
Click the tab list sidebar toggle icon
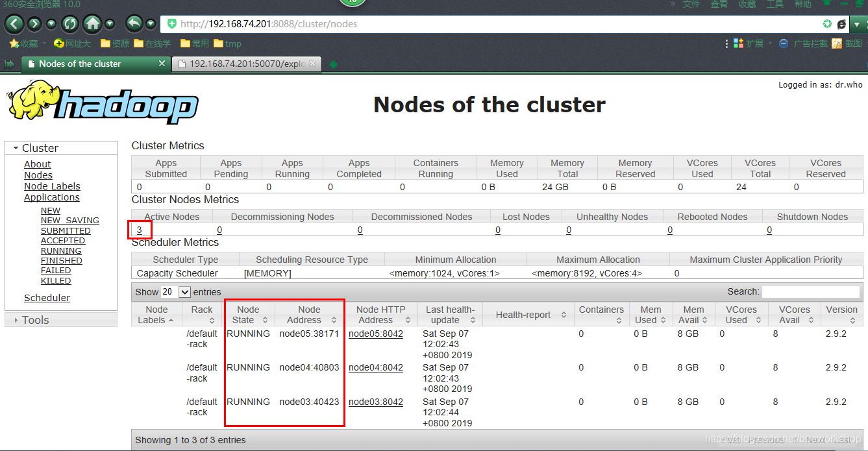pos(9,64)
